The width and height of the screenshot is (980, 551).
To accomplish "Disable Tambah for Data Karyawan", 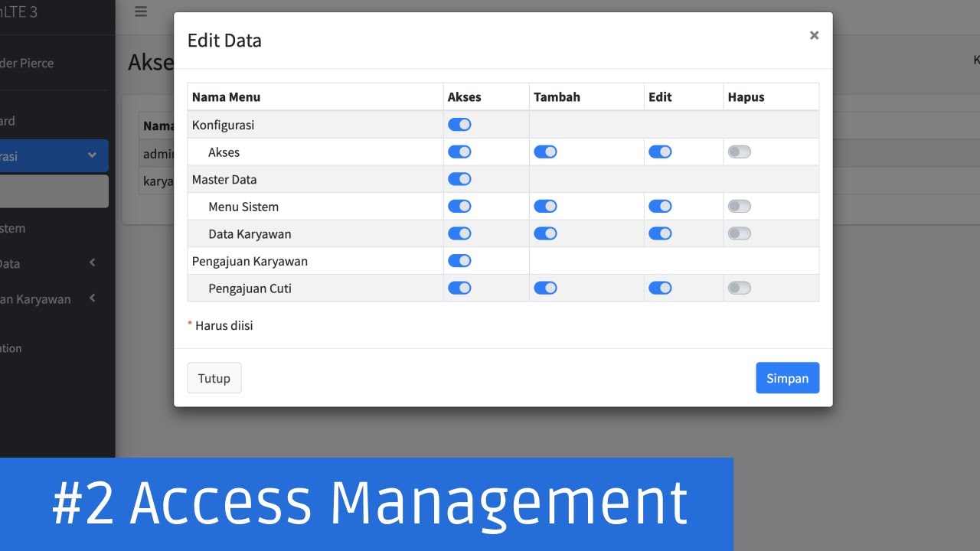I will click(x=545, y=234).
